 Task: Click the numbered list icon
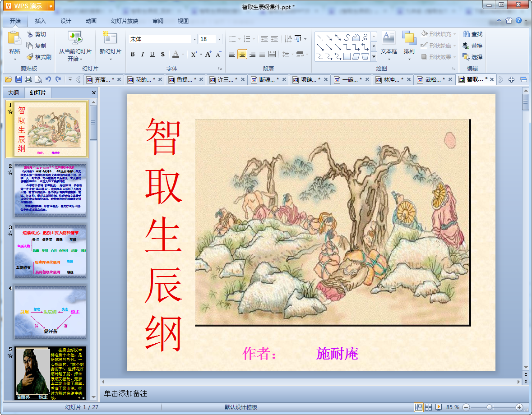(247, 39)
